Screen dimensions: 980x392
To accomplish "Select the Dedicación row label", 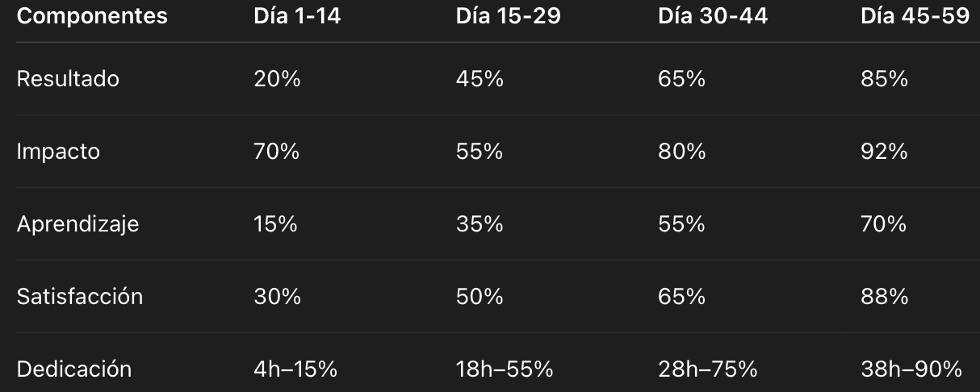I will 73,369.
